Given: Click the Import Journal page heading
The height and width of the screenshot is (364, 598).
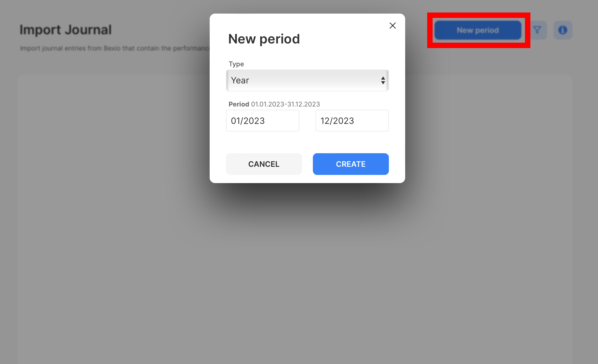Looking at the screenshot, I should point(65,30).
